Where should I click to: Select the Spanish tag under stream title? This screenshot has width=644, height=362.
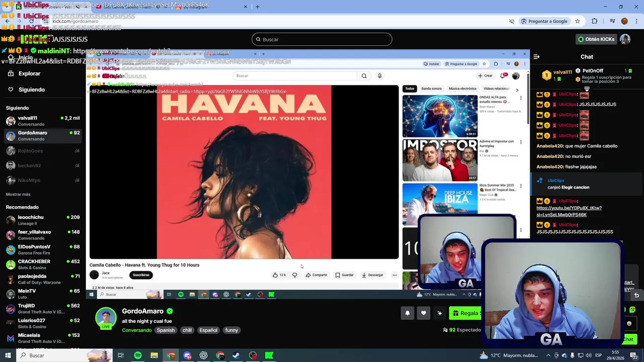[x=166, y=330]
